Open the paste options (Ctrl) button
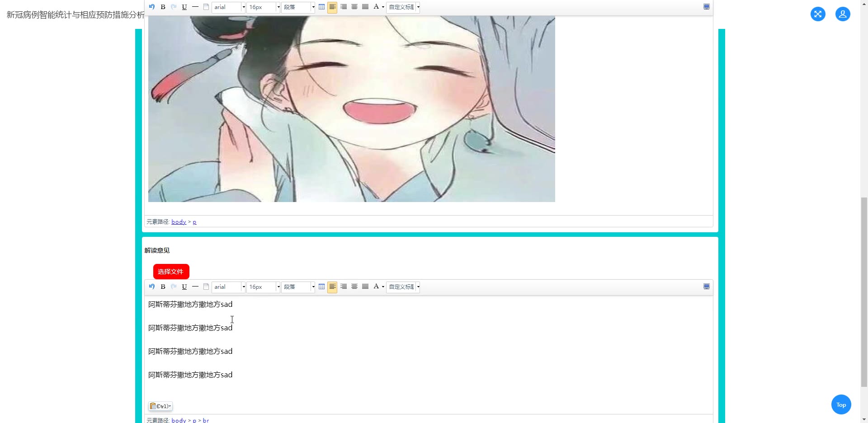The height and width of the screenshot is (423, 868). click(160, 406)
